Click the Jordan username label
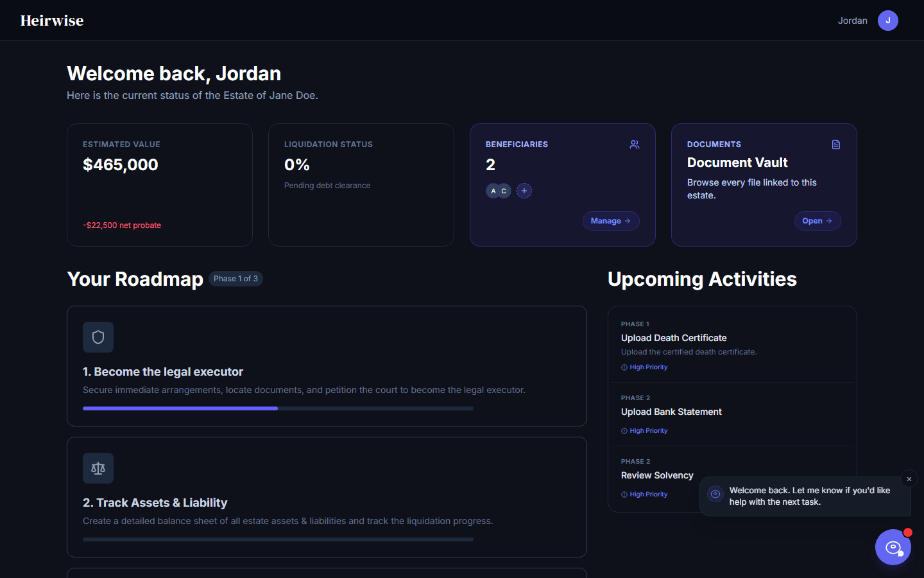924x578 pixels. [852, 21]
